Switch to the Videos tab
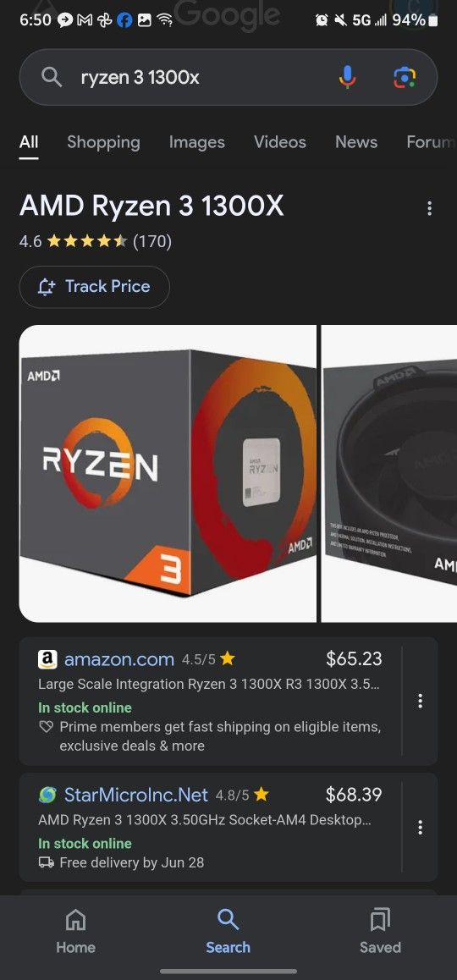 click(280, 142)
